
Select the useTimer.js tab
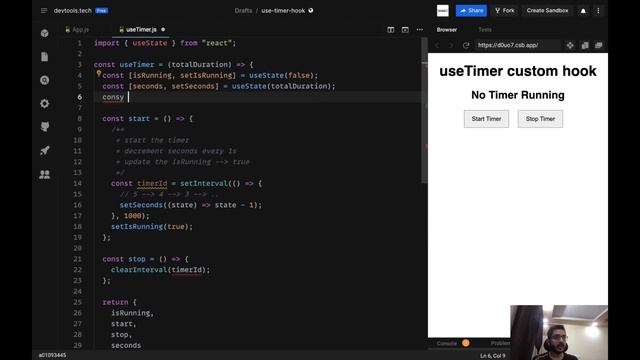141,30
